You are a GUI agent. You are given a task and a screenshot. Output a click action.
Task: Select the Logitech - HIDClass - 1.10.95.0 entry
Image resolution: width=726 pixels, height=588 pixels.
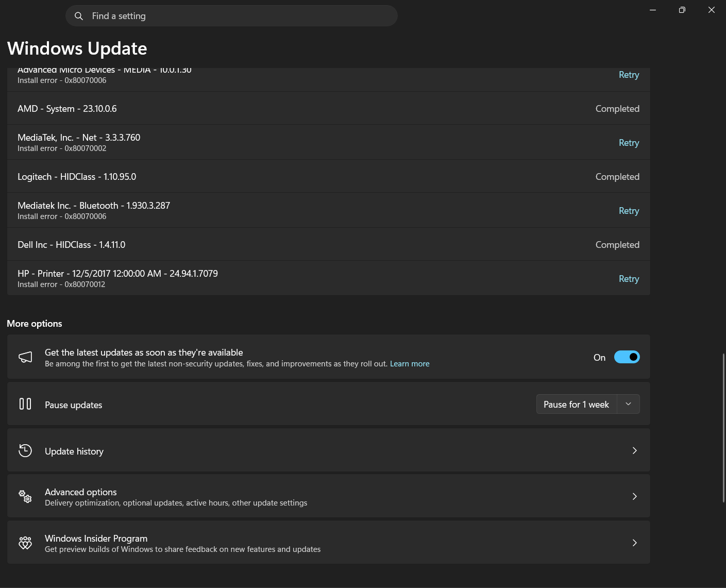329,177
